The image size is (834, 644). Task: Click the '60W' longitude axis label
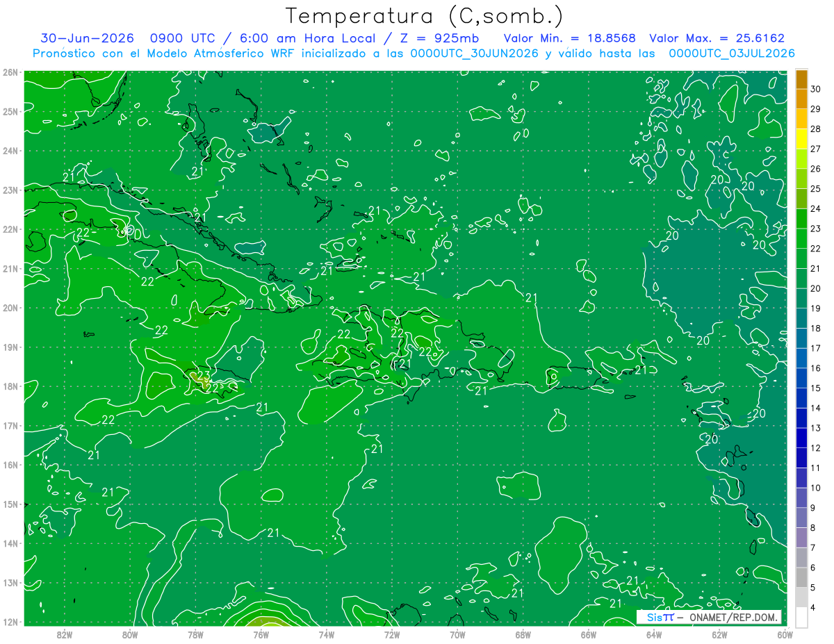click(785, 634)
